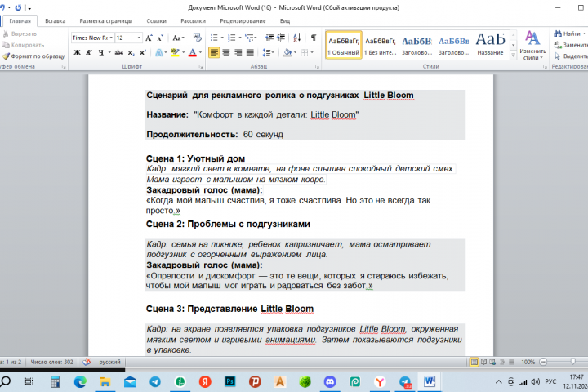This screenshot has width=588, height=392.
Task: Apply borders to the paragraph
Action: [304, 52]
